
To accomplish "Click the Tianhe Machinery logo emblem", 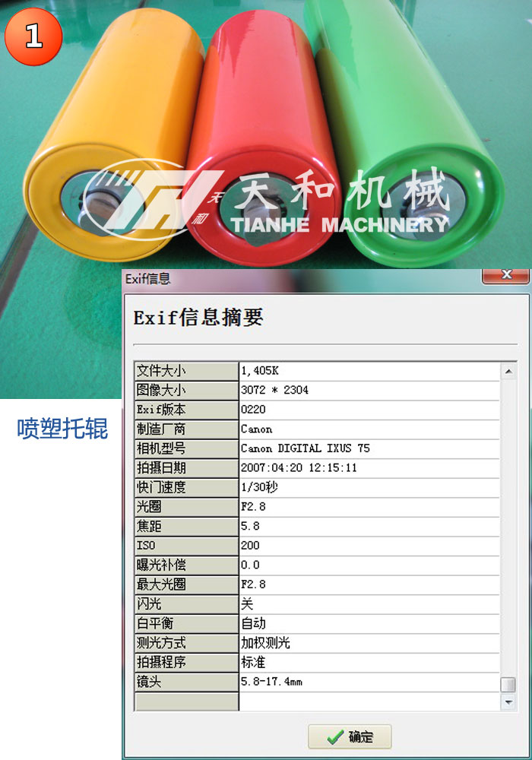I will click(152, 199).
